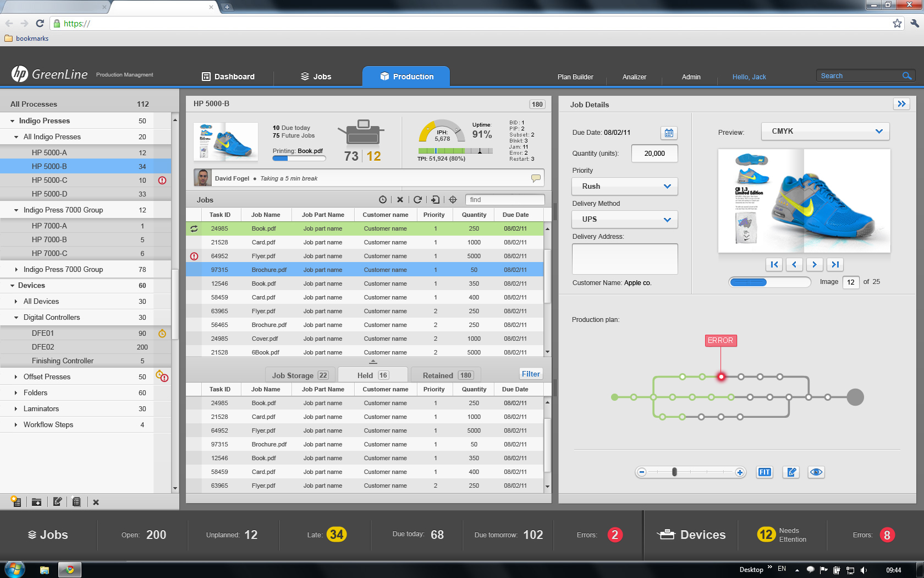This screenshot has height=578, width=924.
Task: Collapse the Devices tree group
Action: click(x=12, y=286)
